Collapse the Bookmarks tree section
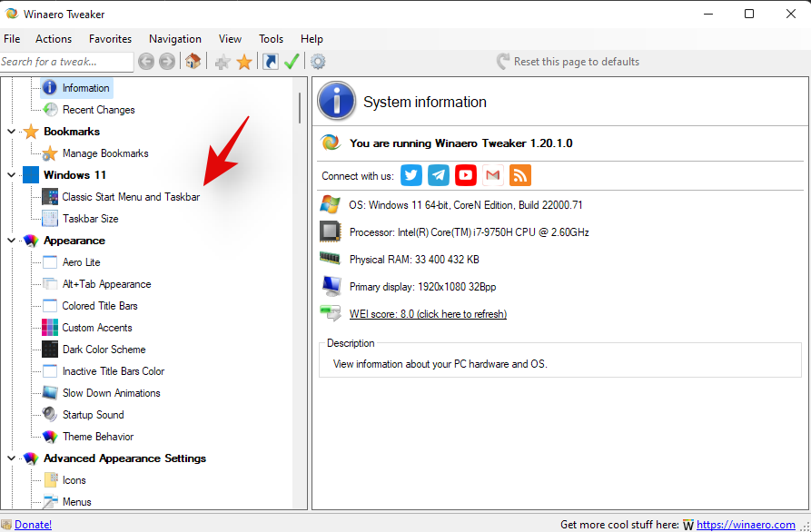This screenshot has width=811, height=532. (x=12, y=132)
